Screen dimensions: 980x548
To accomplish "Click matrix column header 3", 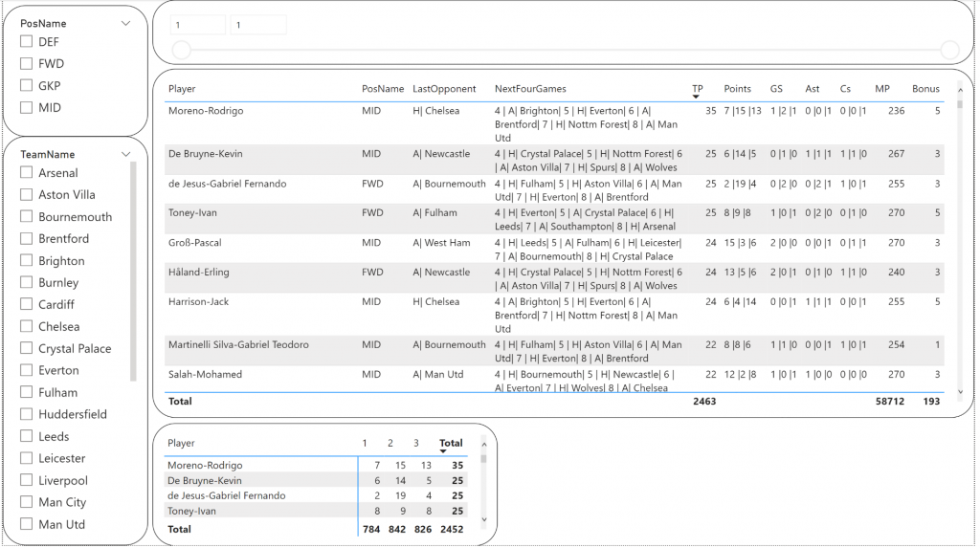I will click(x=415, y=443).
